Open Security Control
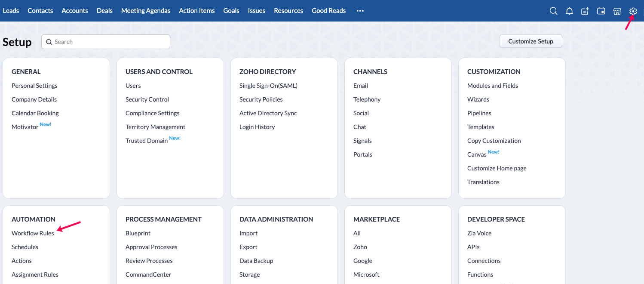The height and width of the screenshot is (284, 644). pyautogui.click(x=147, y=99)
